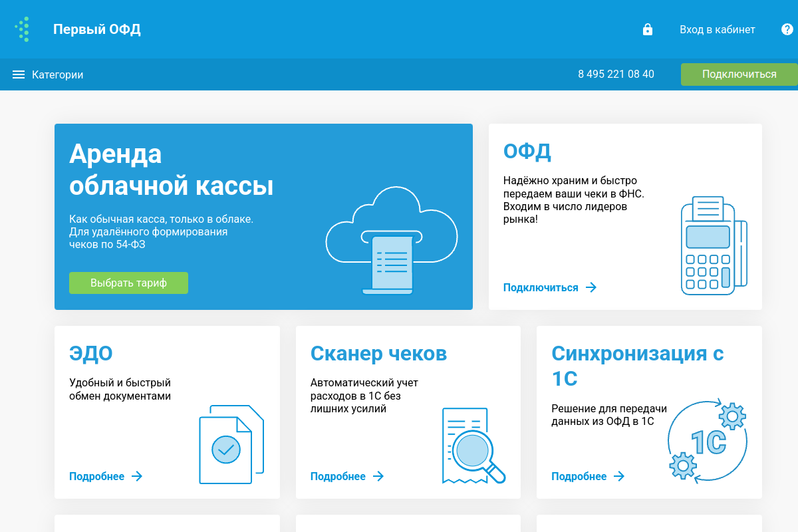The height and width of the screenshot is (532, 798).
Task: Click the document checkmark icon in ЭДО card
Action: coord(232,444)
